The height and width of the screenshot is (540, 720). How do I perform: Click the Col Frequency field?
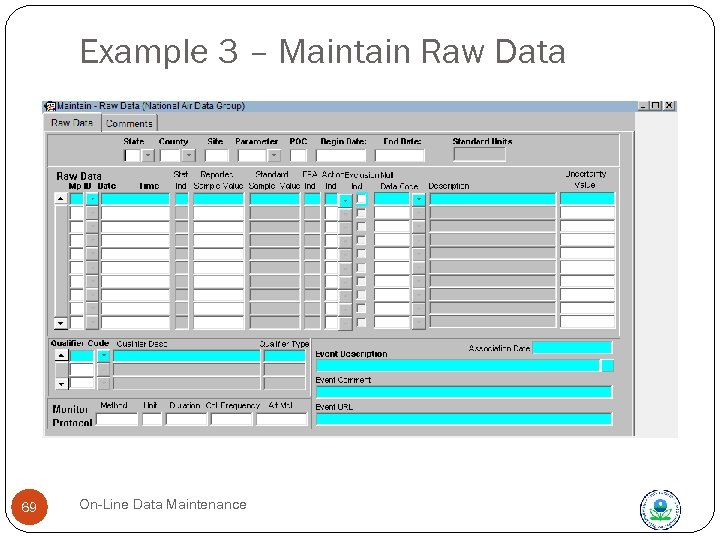(231, 419)
